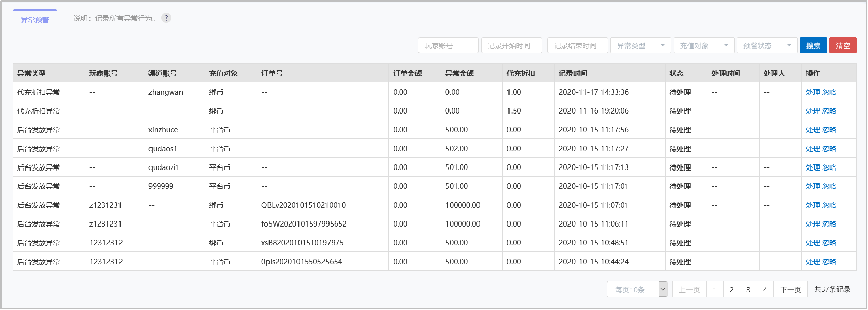Click the 2020-10-15 11:17:13 timestamp

594,167
